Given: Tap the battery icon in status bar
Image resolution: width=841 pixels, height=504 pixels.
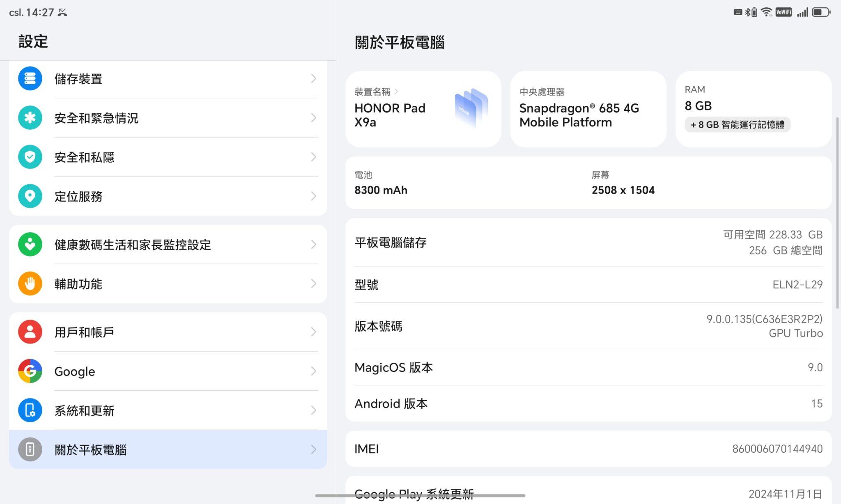Looking at the screenshot, I should pos(821,12).
